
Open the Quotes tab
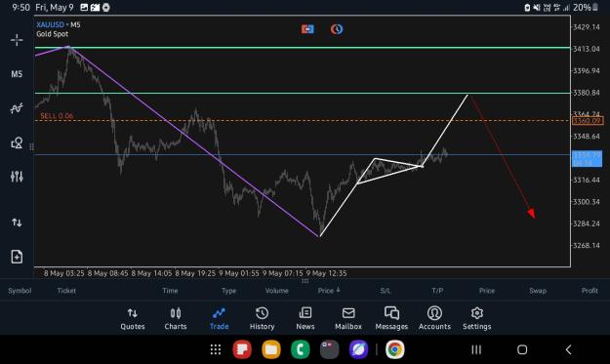[x=133, y=319]
